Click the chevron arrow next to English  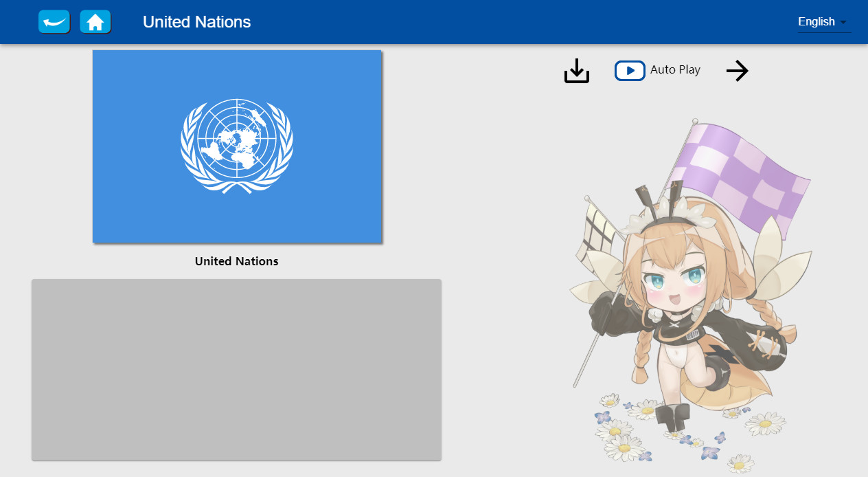click(x=843, y=21)
